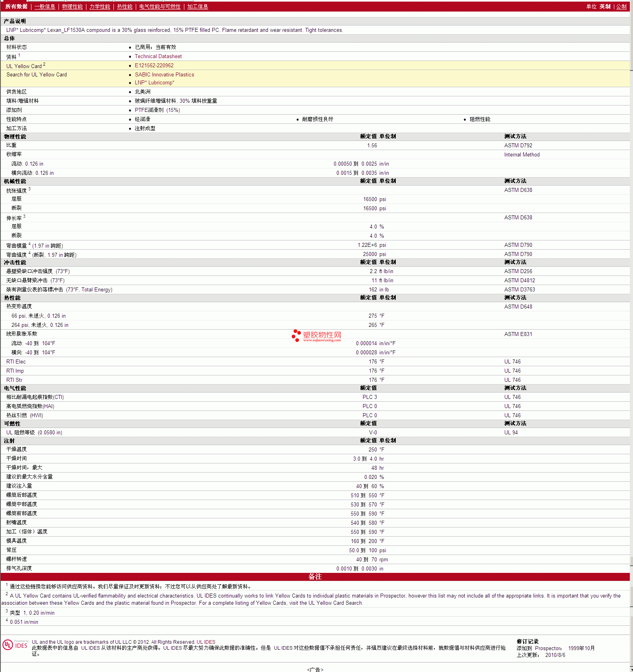Click the Internal Method text

[522, 155]
